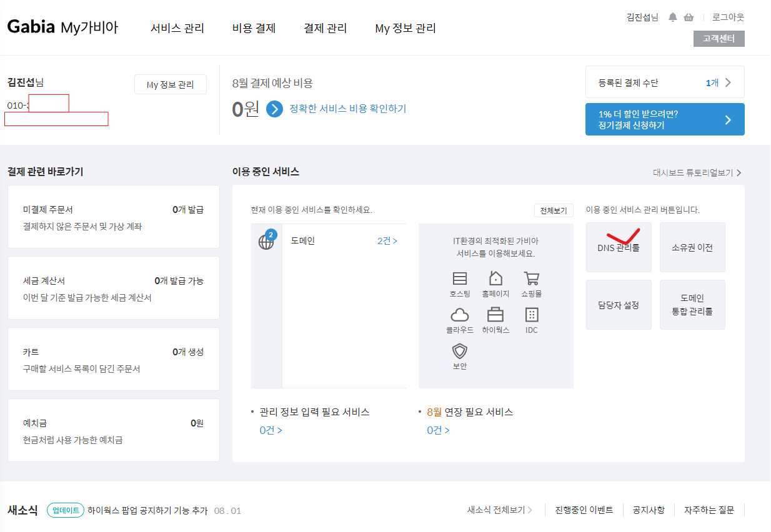The width and height of the screenshot is (771, 532).
Task: Open the shopping cart icon in the header
Action: pos(688,17)
